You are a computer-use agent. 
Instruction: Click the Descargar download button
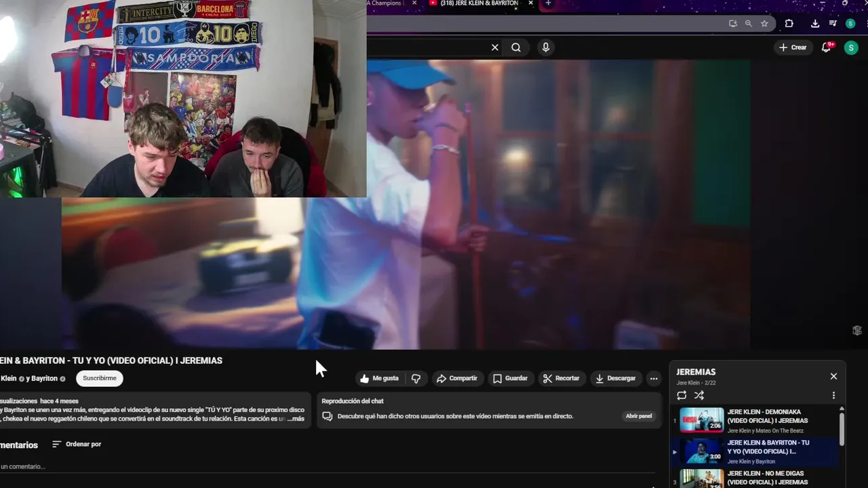pyautogui.click(x=616, y=378)
